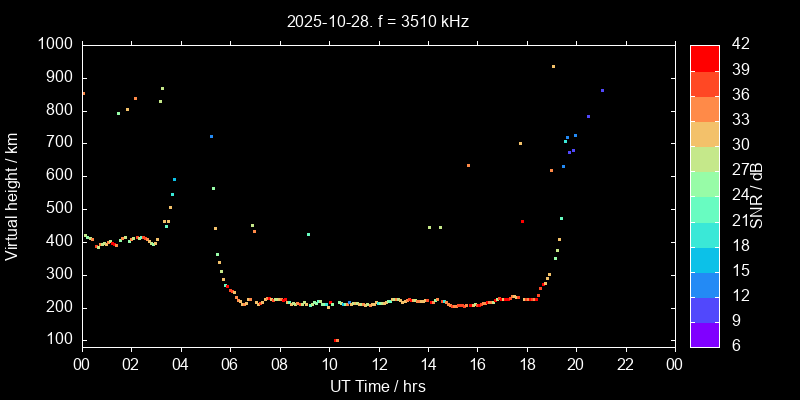Click the topmost data point just after 19 hrs
Viewport: 800px width, 400px height.
(x=553, y=67)
